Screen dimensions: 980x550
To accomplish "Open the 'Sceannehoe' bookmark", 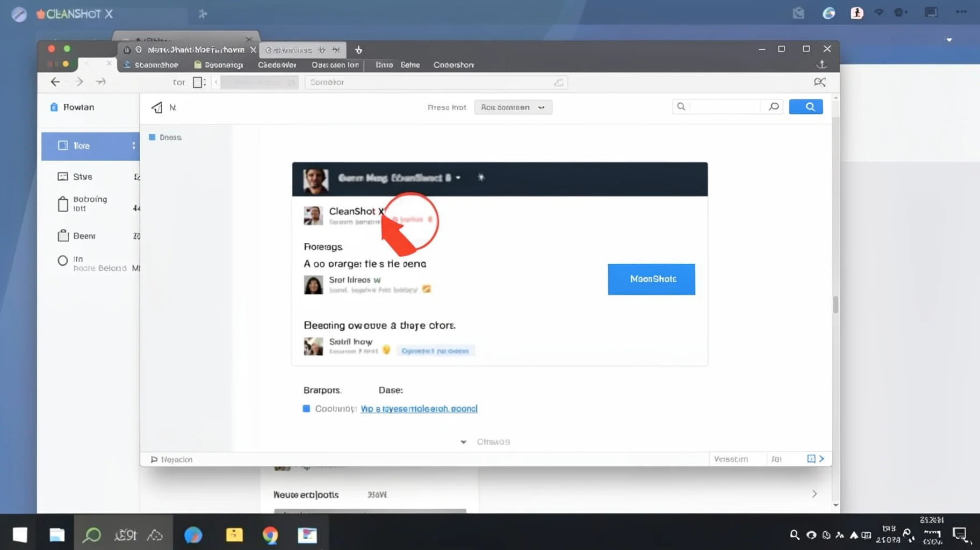I will click(151, 65).
